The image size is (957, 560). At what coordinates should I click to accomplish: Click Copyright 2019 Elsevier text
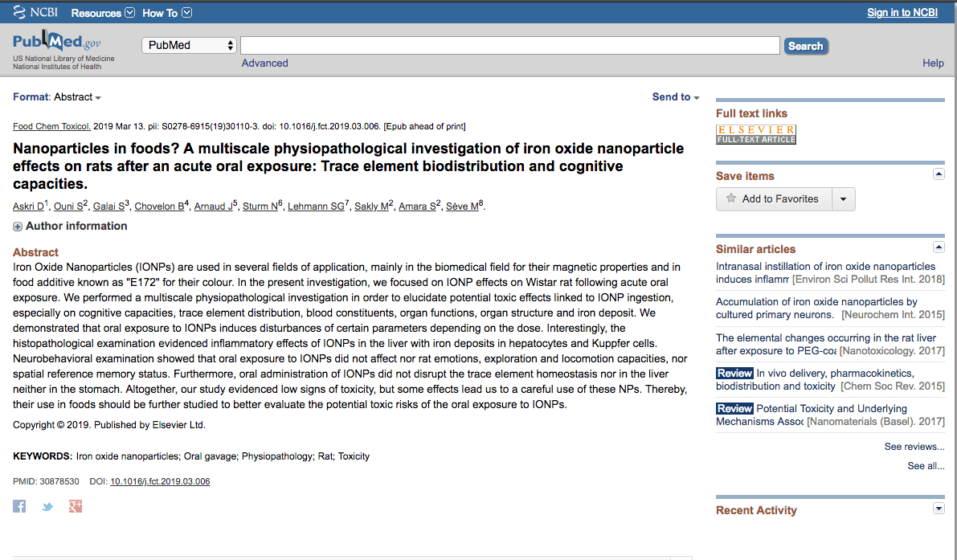point(109,424)
